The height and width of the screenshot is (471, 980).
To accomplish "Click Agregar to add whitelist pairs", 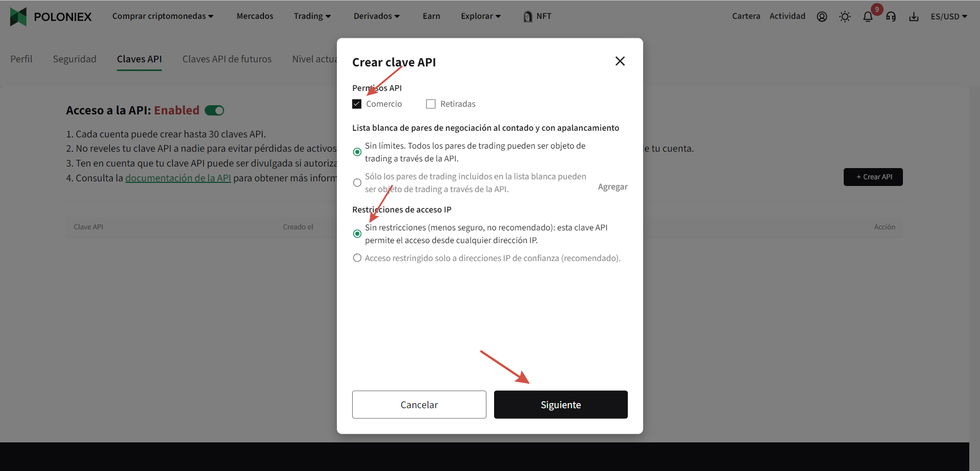I will pyautogui.click(x=612, y=187).
